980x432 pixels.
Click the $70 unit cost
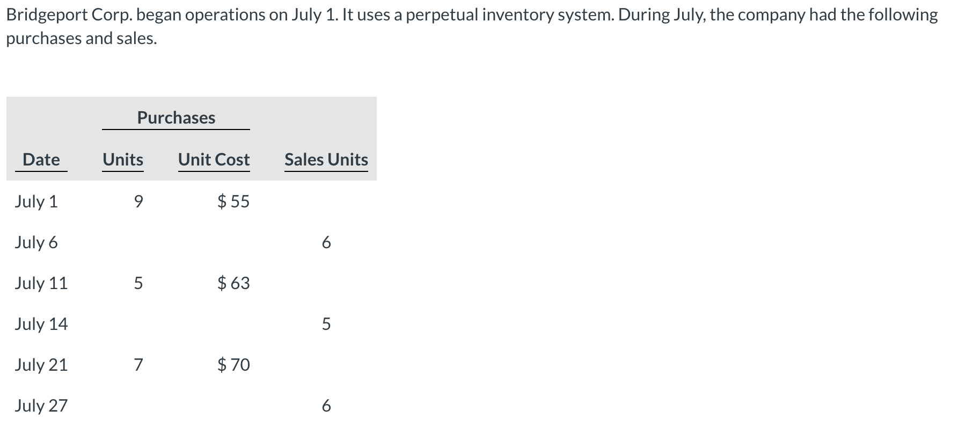(233, 365)
